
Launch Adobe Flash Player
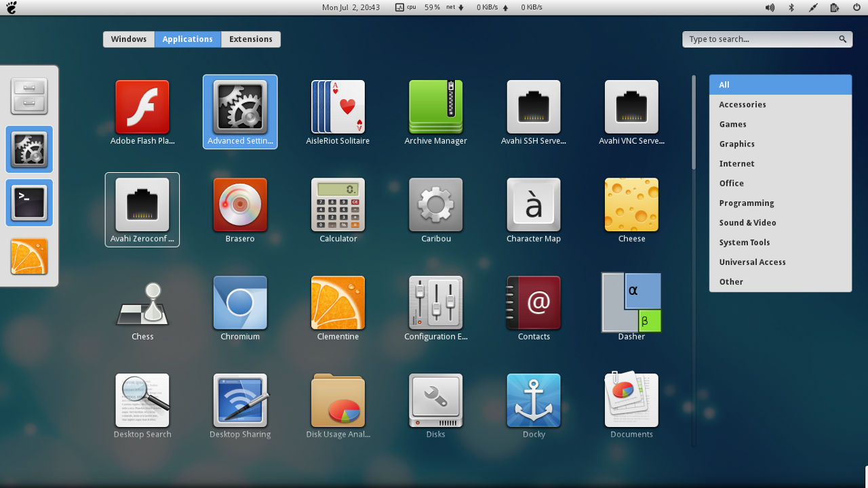click(x=142, y=112)
